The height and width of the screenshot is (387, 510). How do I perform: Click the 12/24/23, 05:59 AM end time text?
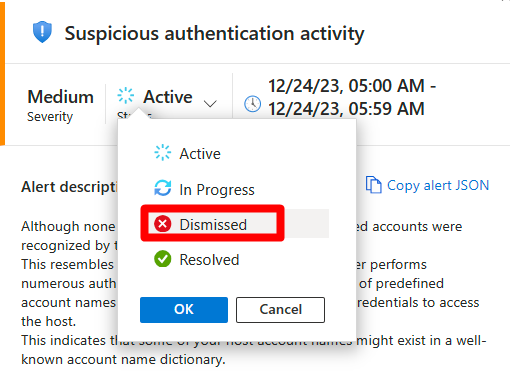coord(347,109)
